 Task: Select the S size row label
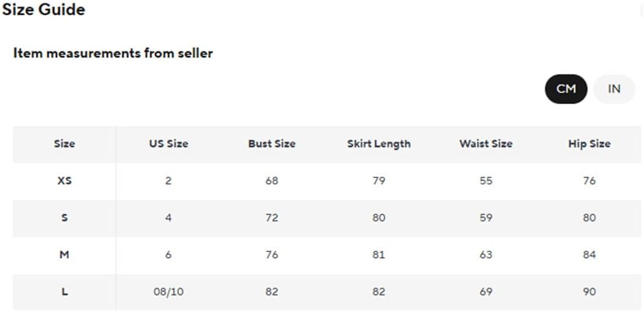point(65,217)
